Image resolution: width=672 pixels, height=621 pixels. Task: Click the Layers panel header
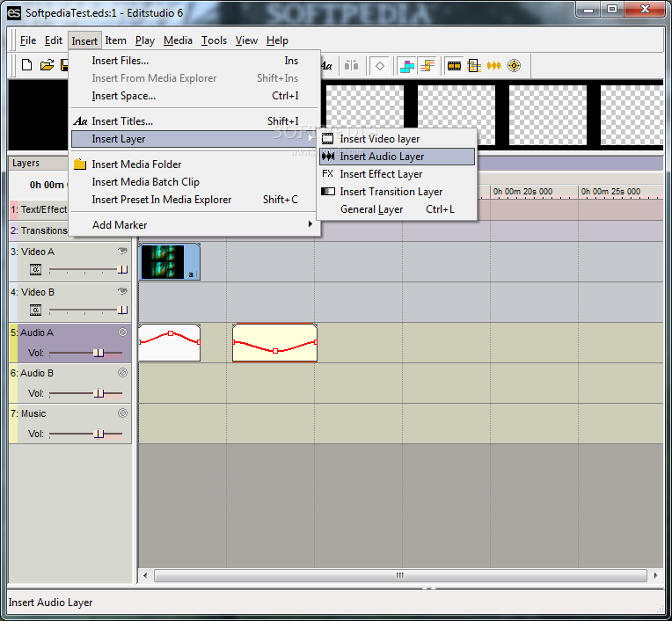pyautogui.click(x=39, y=163)
